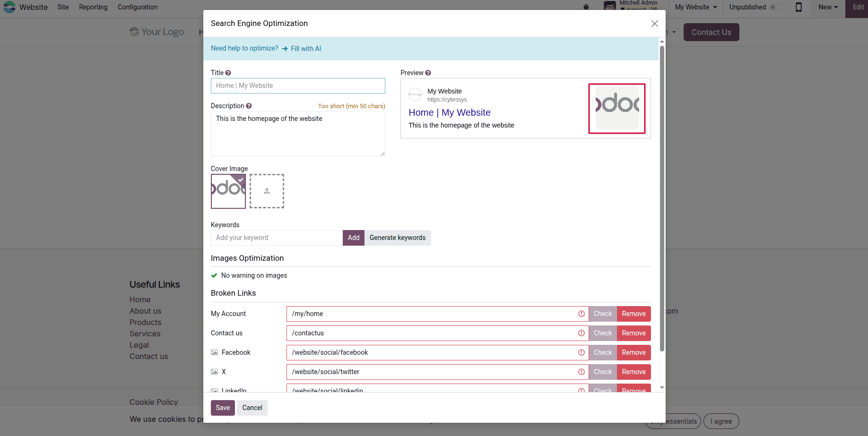868x436 pixels.
Task: Open the New dropdown menu
Action: pos(828,7)
